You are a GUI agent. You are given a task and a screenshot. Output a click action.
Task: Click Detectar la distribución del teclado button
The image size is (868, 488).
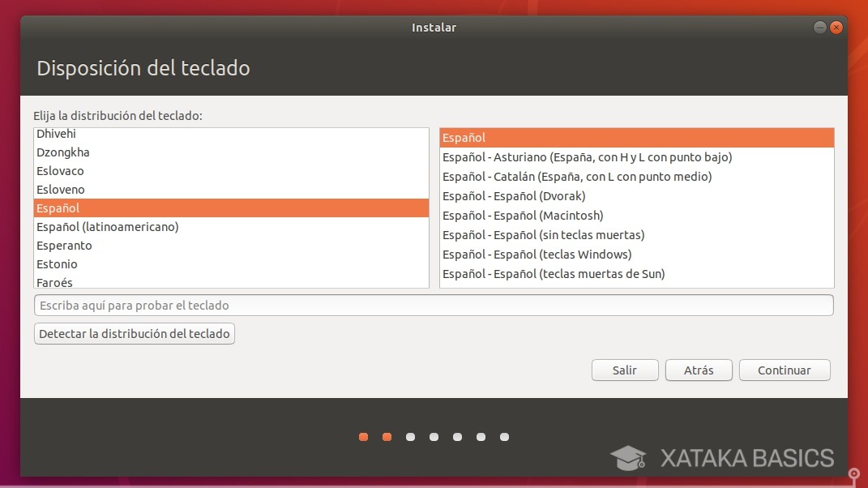point(135,334)
